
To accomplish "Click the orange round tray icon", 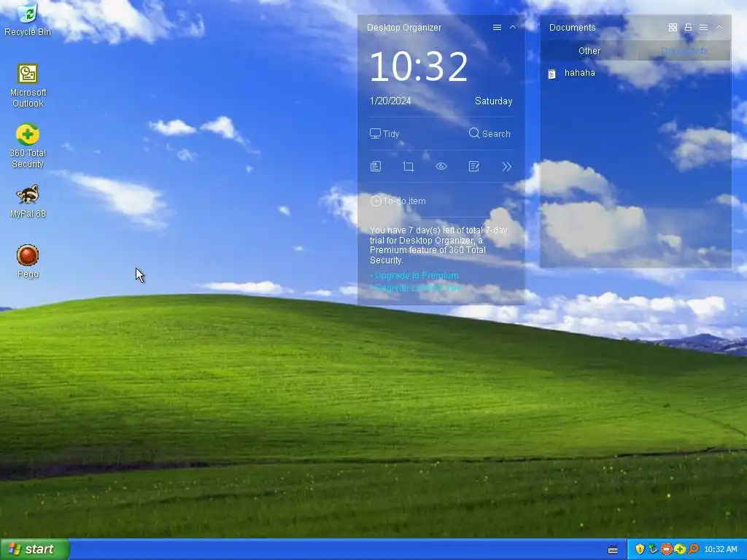I will click(x=667, y=550).
